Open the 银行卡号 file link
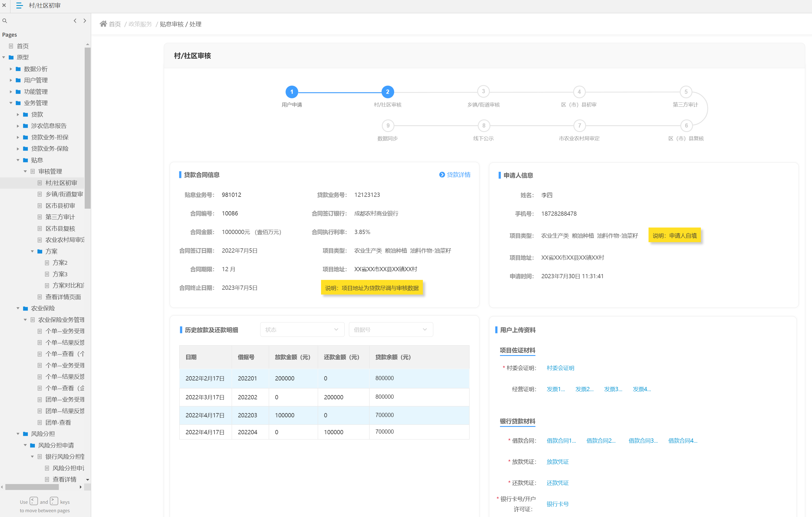Image resolution: width=812 pixels, height=517 pixels. 557,504
